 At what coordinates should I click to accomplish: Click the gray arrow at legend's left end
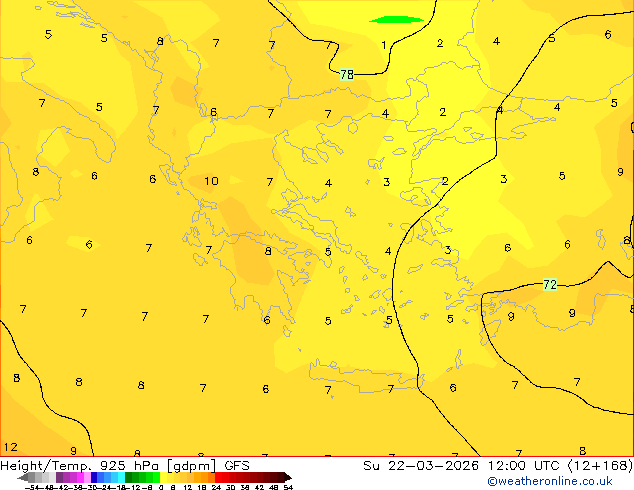[23, 478]
